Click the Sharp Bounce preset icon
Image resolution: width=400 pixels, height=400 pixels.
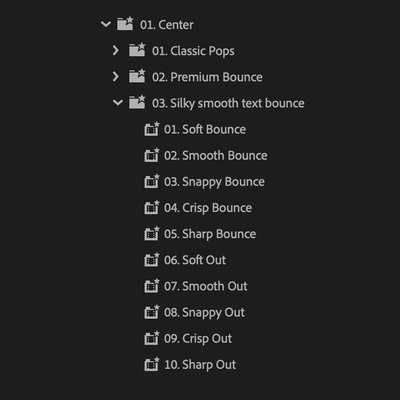coord(152,233)
